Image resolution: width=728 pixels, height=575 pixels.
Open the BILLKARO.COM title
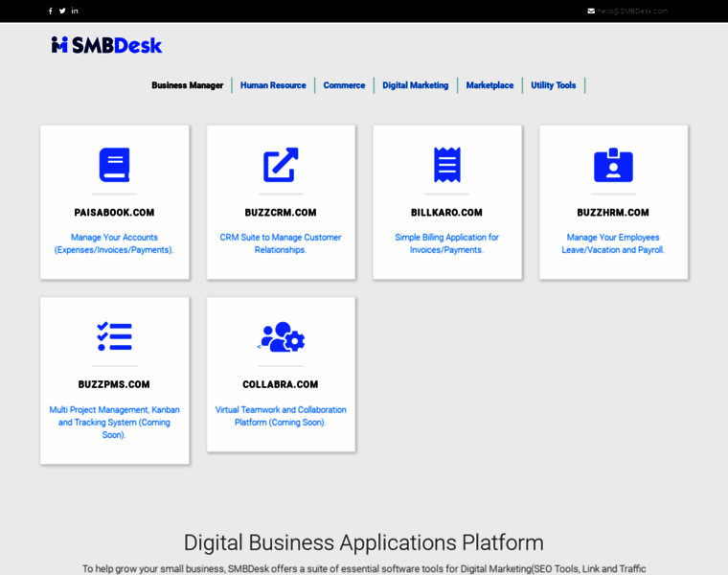point(446,213)
